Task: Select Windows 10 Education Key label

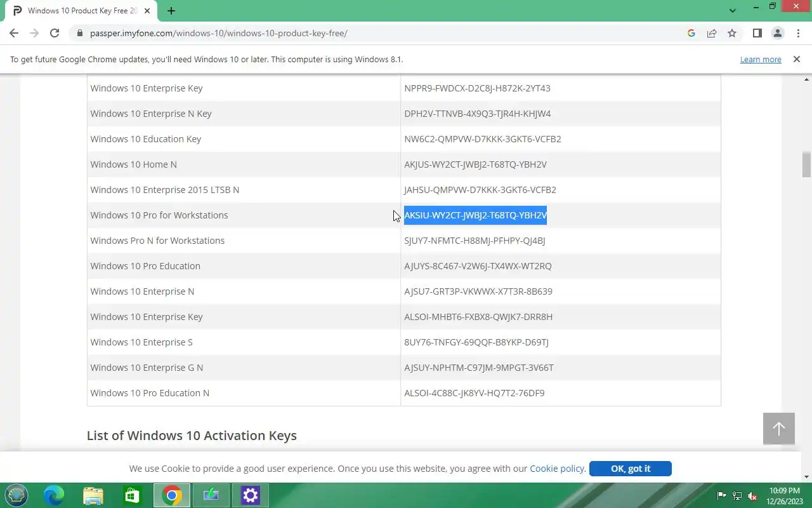Action: pos(146,139)
